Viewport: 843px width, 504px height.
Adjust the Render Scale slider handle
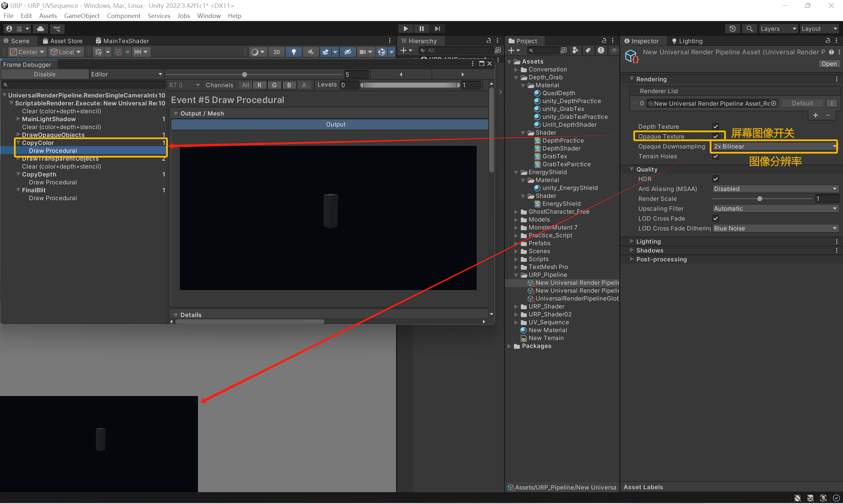coord(760,199)
